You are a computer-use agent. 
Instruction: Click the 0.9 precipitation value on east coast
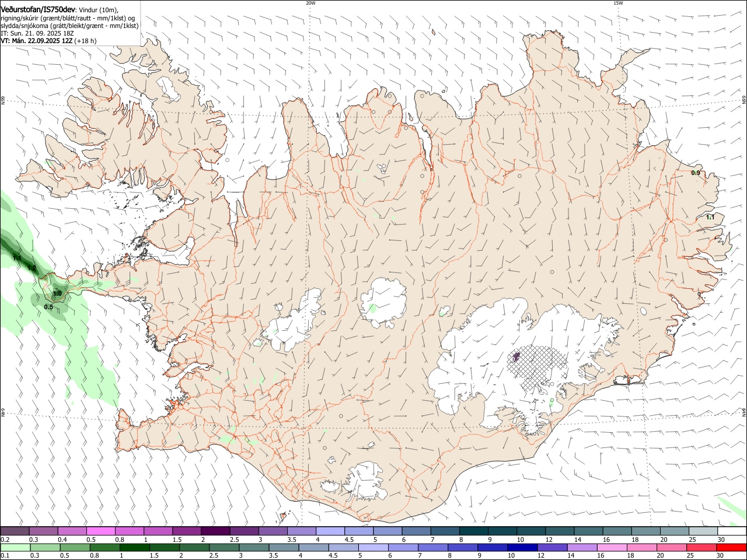point(696,173)
